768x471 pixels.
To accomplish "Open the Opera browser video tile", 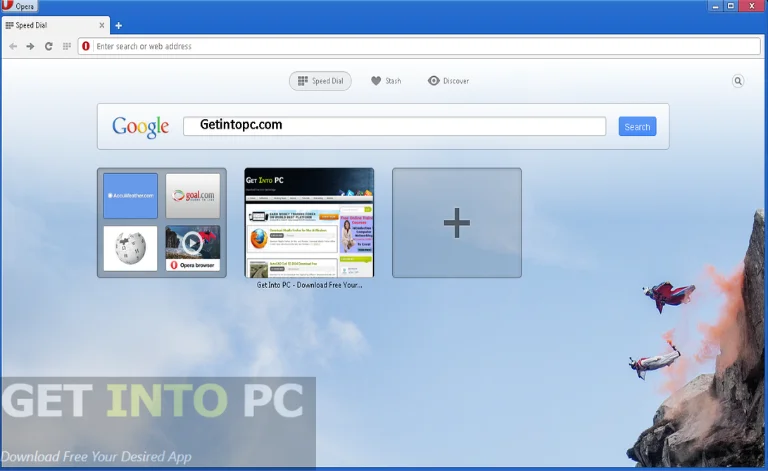I will click(192, 248).
